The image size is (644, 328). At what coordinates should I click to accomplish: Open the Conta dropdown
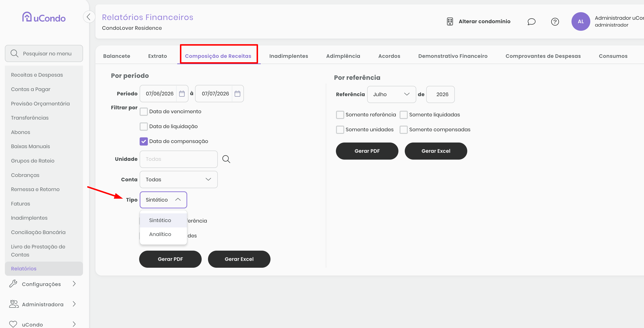click(178, 180)
